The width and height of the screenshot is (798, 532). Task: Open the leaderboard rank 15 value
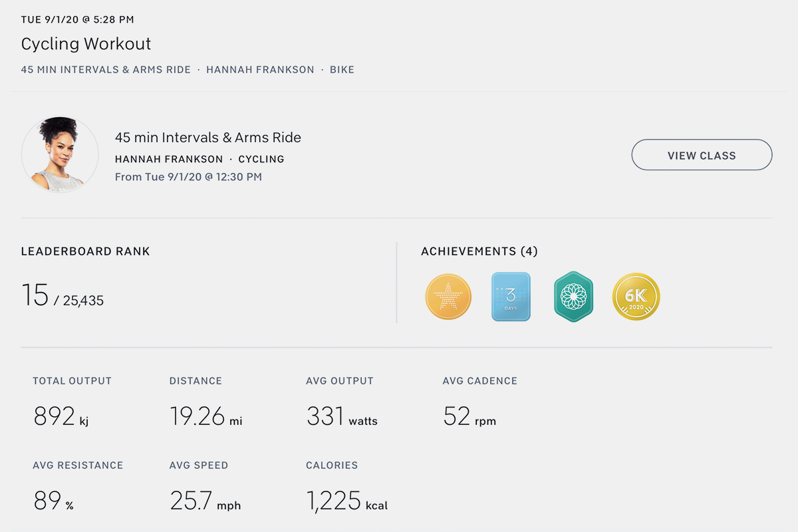coord(35,295)
